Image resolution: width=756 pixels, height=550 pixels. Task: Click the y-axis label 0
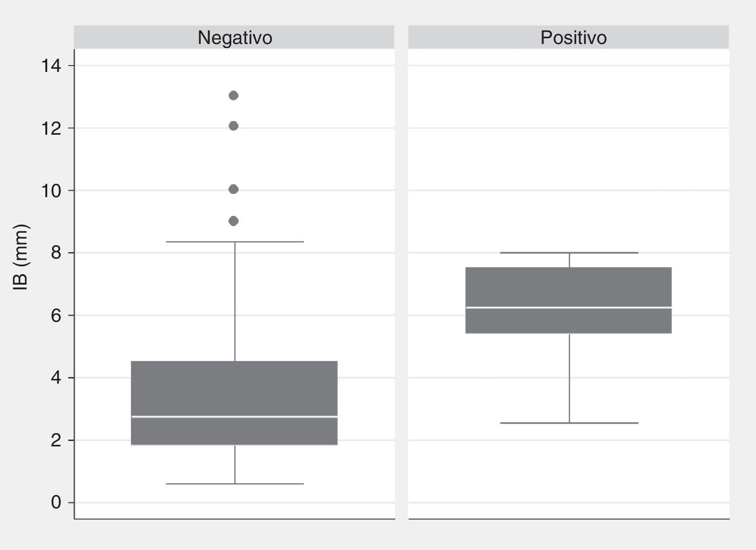tap(56, 502)
